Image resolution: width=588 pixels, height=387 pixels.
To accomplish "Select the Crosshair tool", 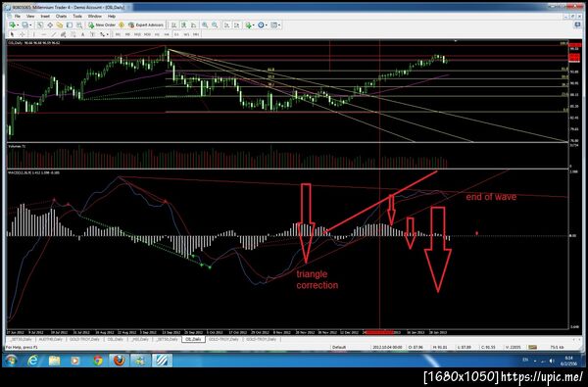I will [x=23, y=34].
